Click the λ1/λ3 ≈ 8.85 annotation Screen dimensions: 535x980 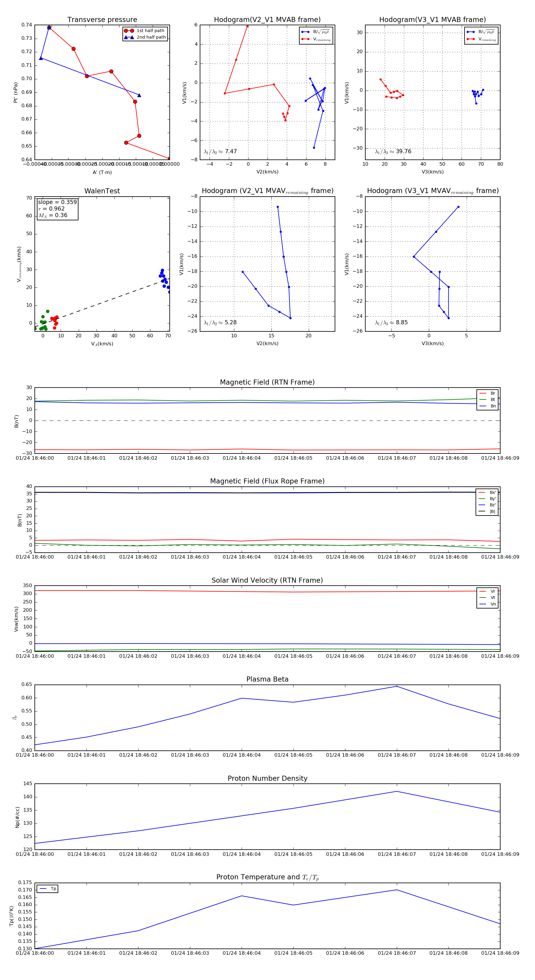click(391, 323)
